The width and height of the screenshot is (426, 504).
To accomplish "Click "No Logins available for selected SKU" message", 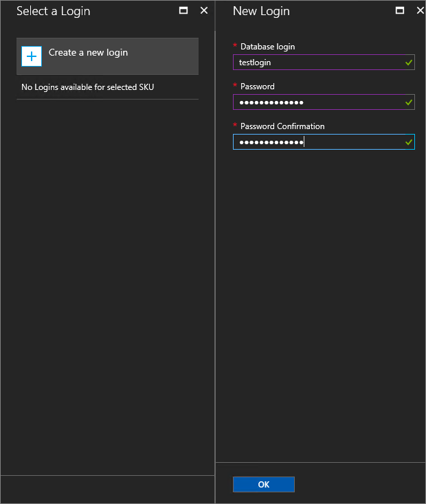I will (88, 87).
